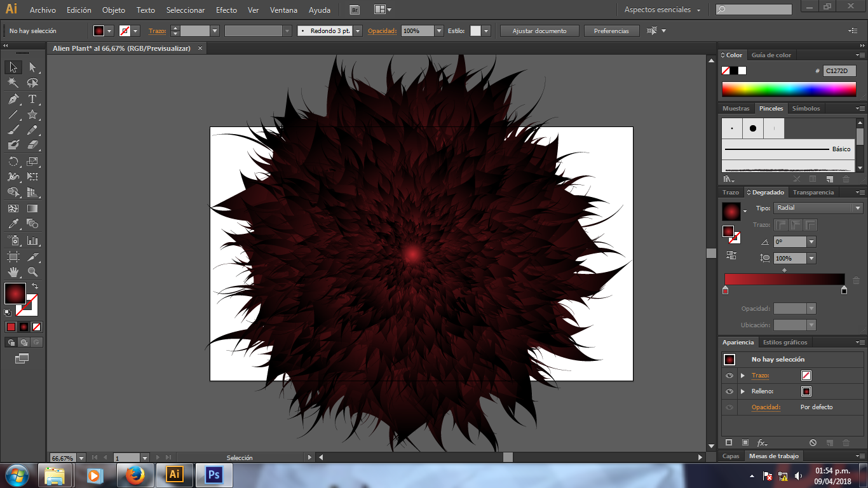Select the Free Transform tool
This screenshot has width=868, height=488.
pos(32,177)
